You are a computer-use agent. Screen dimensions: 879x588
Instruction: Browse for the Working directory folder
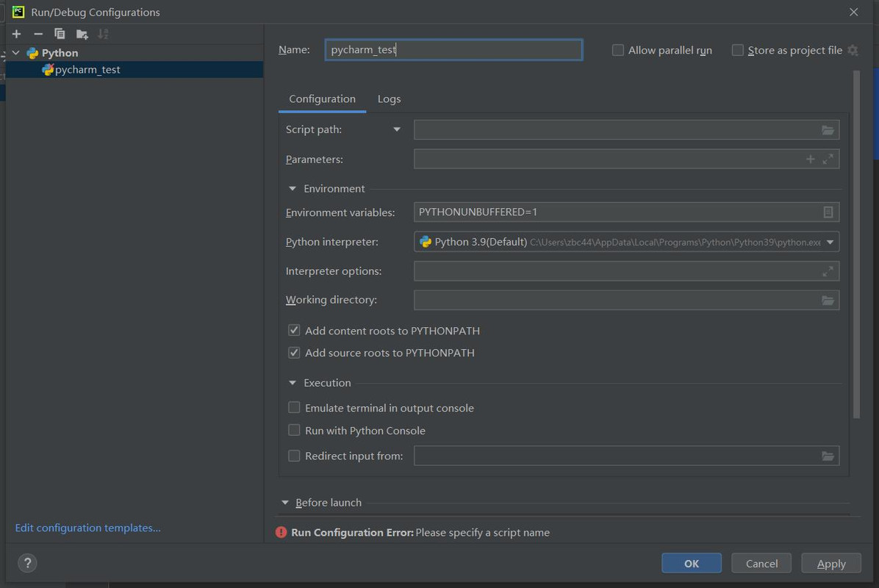click(x=828, y=301)
